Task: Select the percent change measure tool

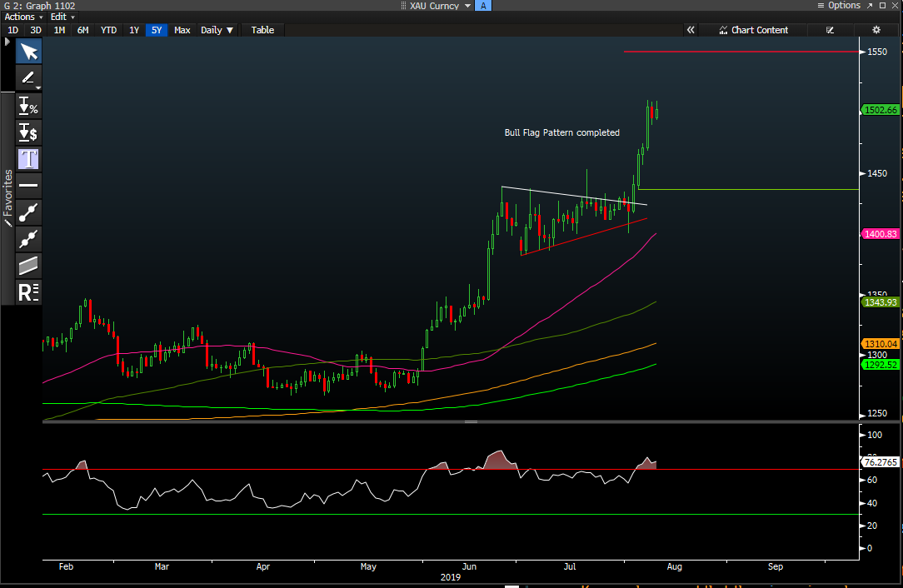Action: (29, 106)
